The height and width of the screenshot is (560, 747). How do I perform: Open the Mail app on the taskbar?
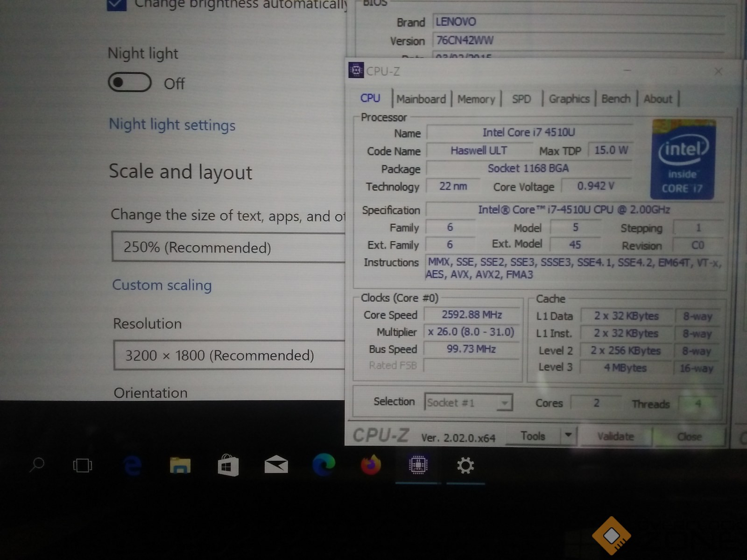(x=276, y=465)
